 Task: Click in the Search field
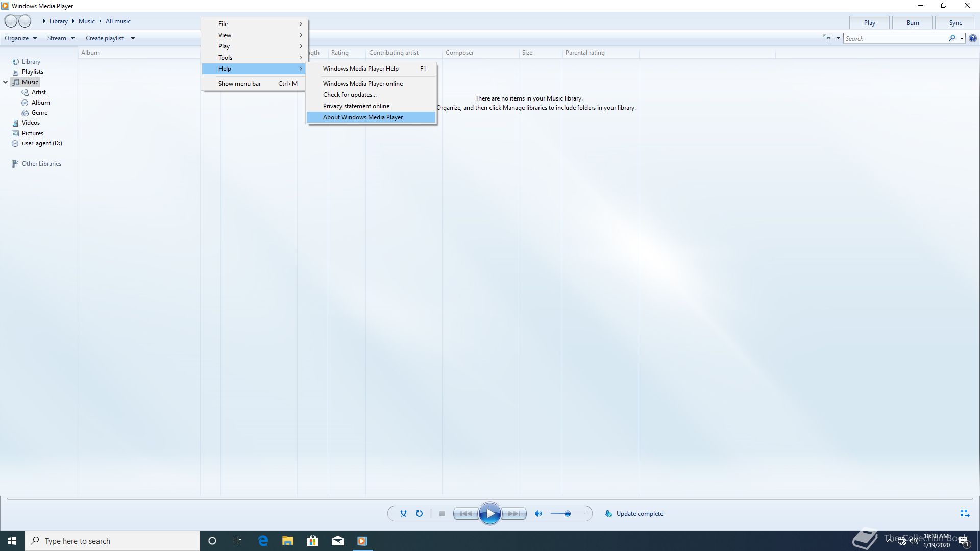coord(896,38)
